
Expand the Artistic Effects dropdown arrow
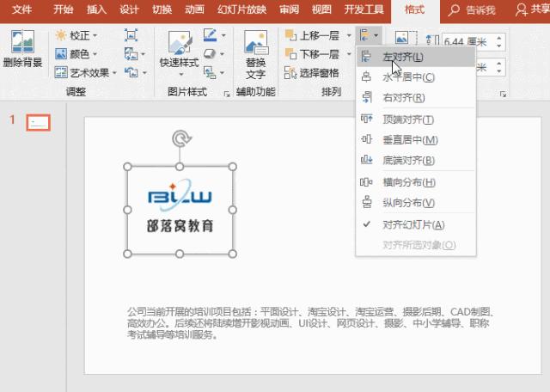click(x=114, y=73)
